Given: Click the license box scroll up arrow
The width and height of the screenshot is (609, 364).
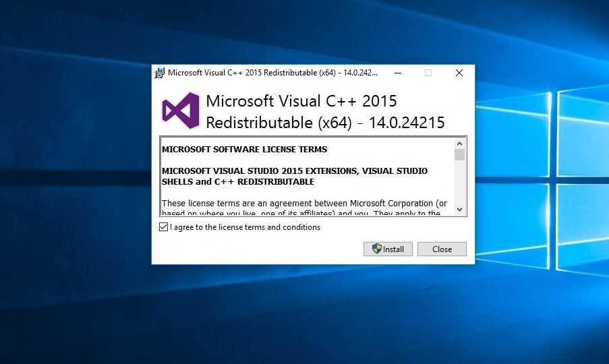Looking at the screenshot, I should 460,144.
